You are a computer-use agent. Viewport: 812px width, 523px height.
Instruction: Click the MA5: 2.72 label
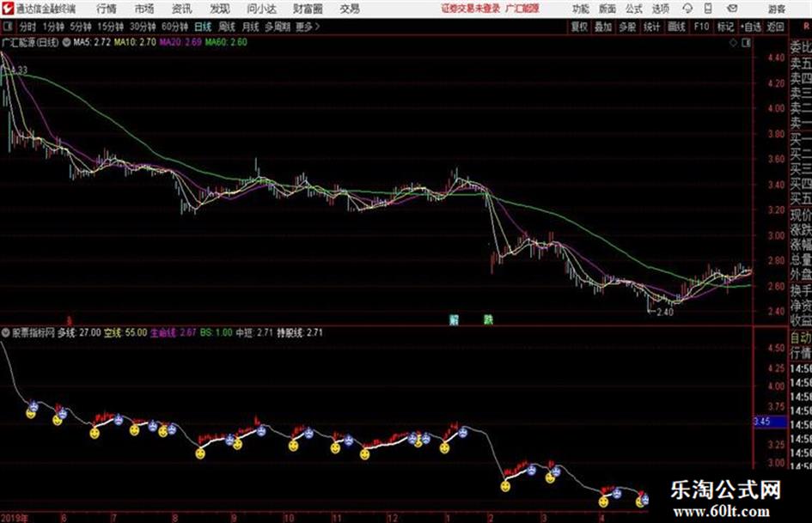coord(92,42)
